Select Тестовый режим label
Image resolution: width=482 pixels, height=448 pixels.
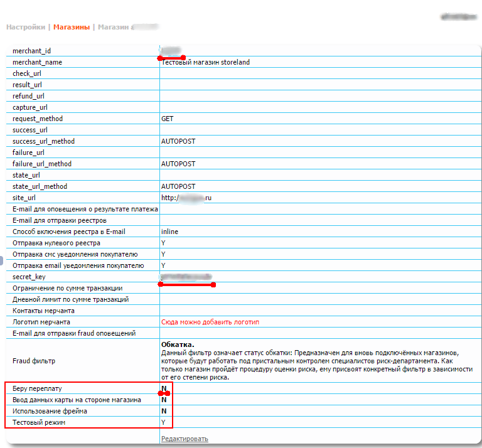[39, 423]
